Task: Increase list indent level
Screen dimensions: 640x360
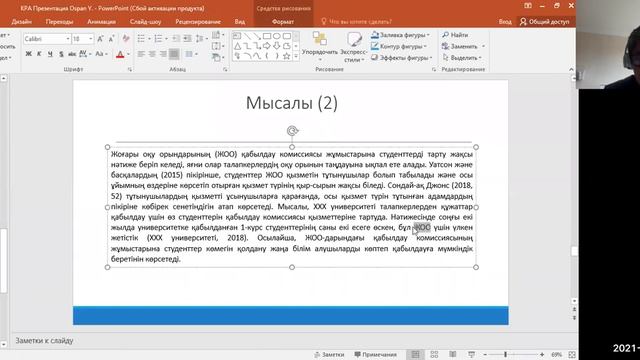Action: tap(187, 39)
